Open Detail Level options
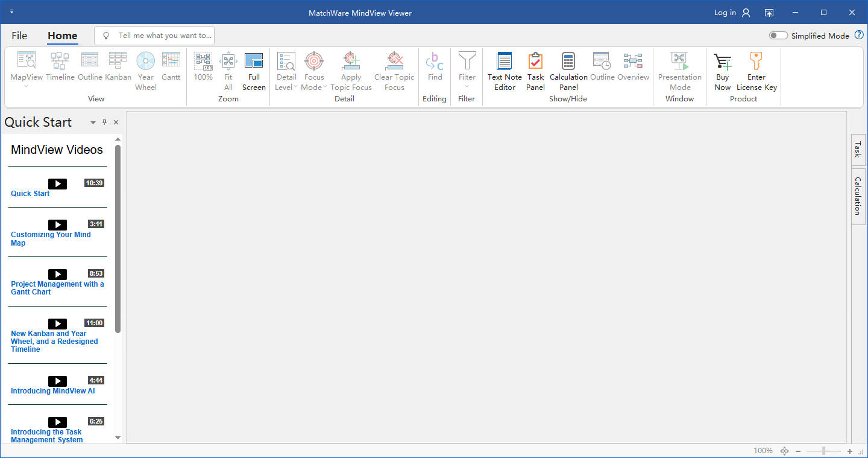Viewport: 868px width, 458px height. pos(286,71)
